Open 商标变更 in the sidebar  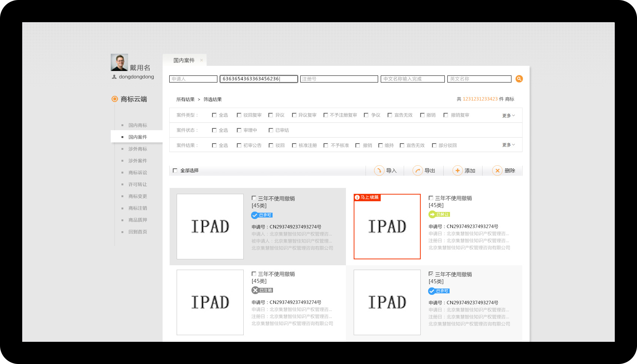138,196
